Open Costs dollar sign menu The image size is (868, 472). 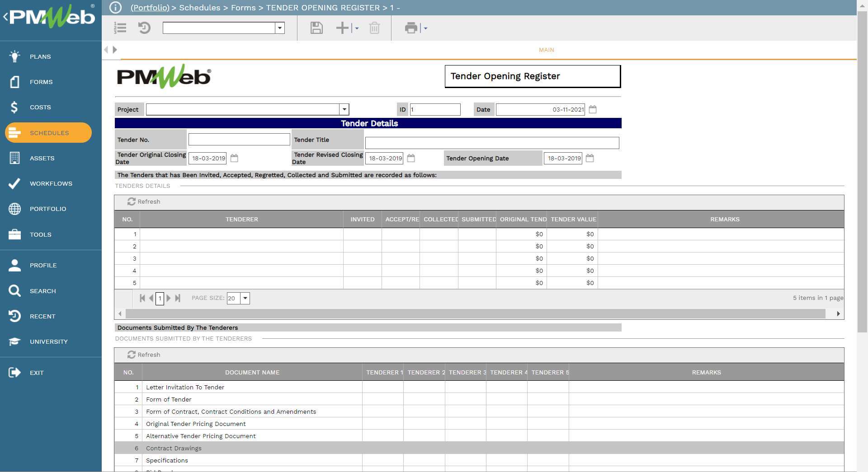pyautogui.click(x=14, y=107)
